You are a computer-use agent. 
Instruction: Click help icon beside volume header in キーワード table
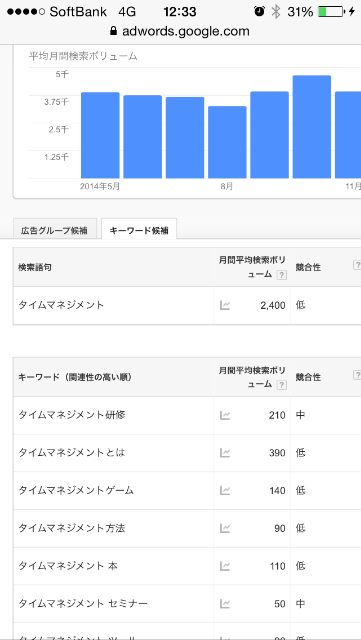pyautogui.click(x=281, y=385)
